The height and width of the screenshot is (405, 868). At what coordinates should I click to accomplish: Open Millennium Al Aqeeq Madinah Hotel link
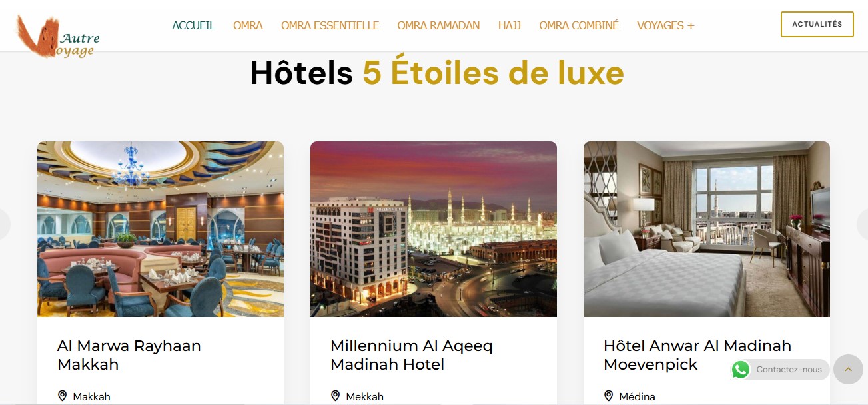tap(412, 355)
